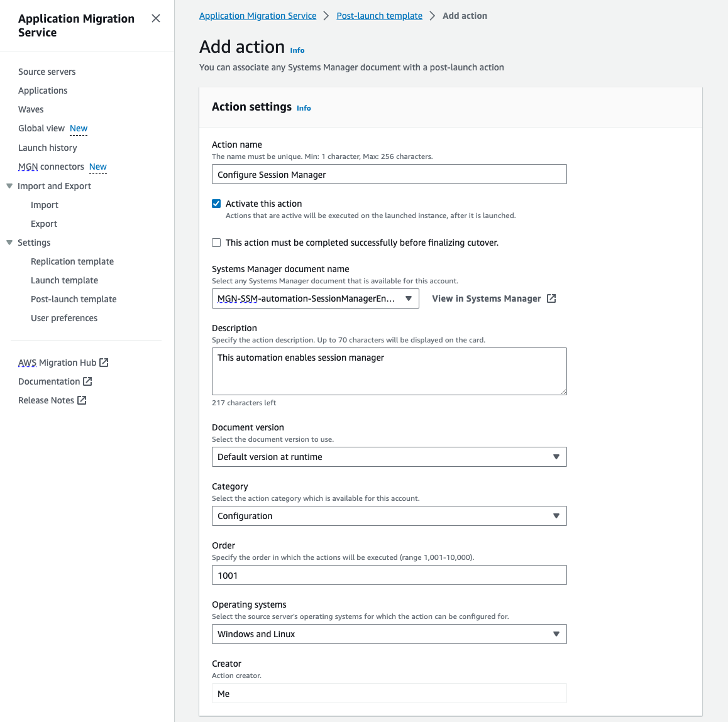Enable the must-complete-before-finalizing-cutover checkbox
Image resolution: width=728 pixels, height=722 pixels.
216,243
